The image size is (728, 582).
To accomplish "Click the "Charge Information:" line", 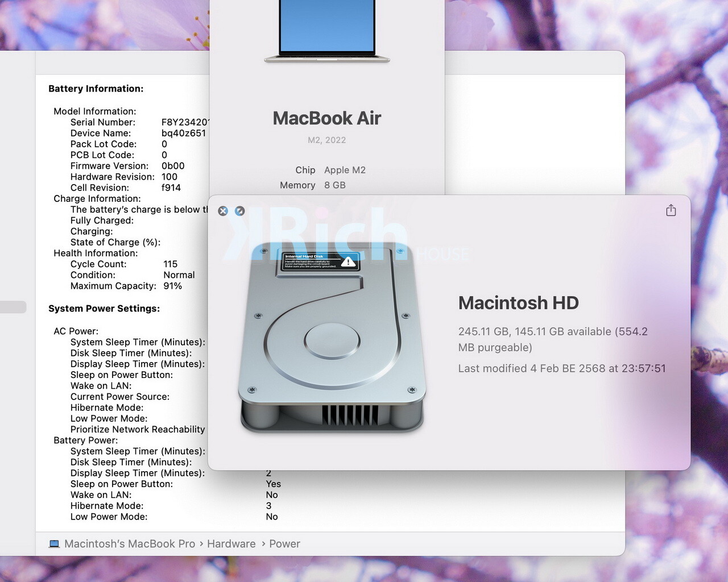I will (97, 198).
